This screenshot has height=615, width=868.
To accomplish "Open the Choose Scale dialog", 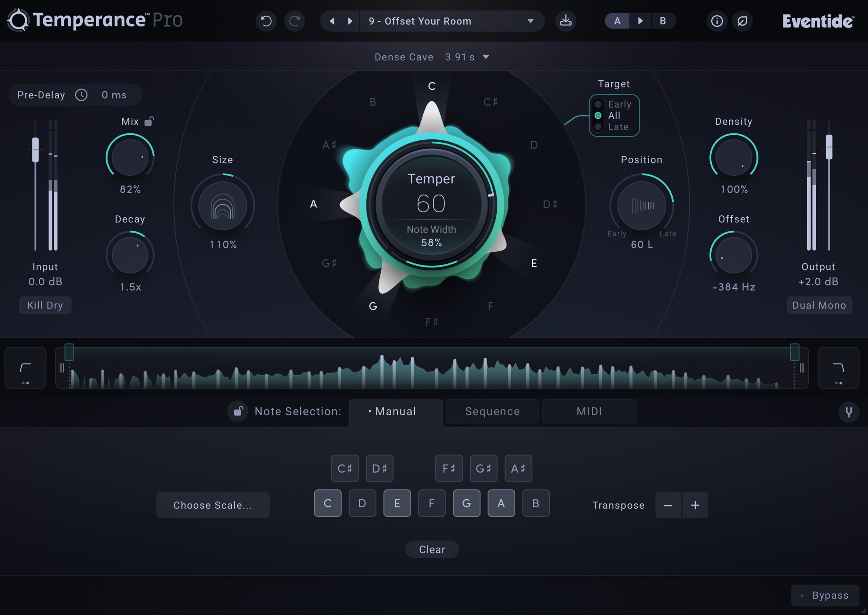I will point(213,505).
